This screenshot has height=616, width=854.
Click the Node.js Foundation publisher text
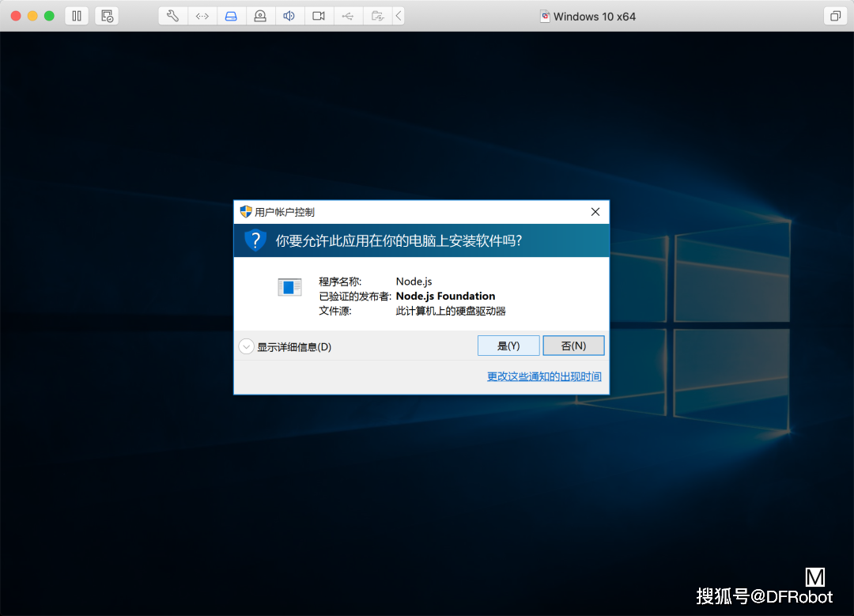[445, 296]
